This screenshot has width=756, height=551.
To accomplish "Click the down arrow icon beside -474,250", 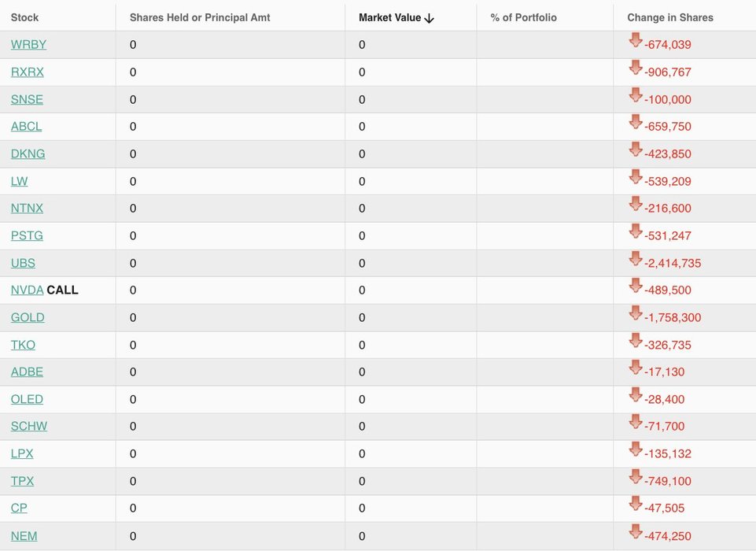I will point(636,531).
